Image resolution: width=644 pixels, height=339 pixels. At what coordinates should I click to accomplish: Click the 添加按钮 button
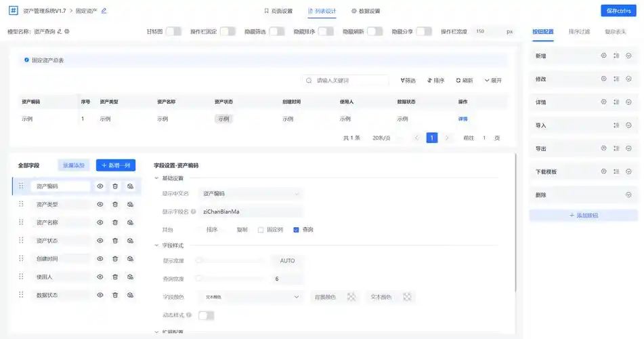coord(584,216)
